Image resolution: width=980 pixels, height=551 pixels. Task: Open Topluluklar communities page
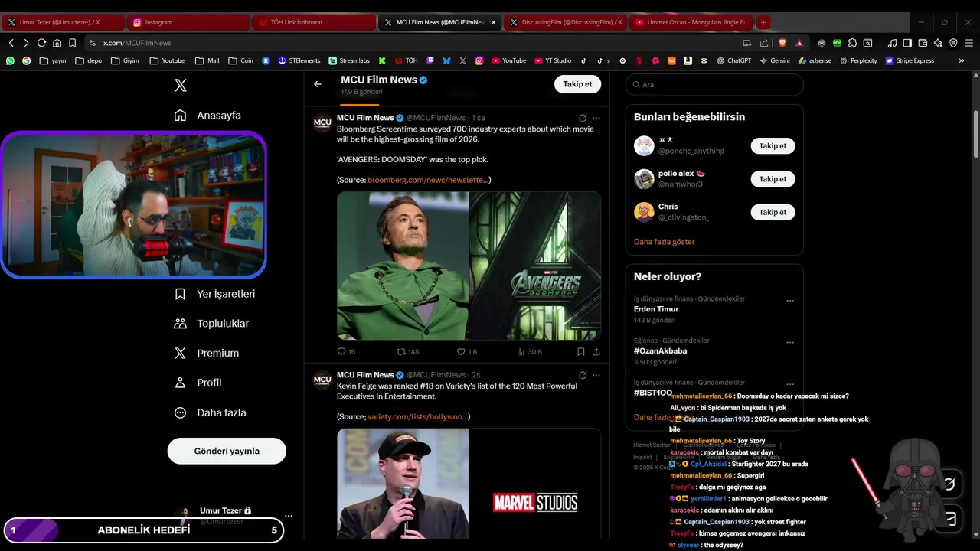(211, 324)
